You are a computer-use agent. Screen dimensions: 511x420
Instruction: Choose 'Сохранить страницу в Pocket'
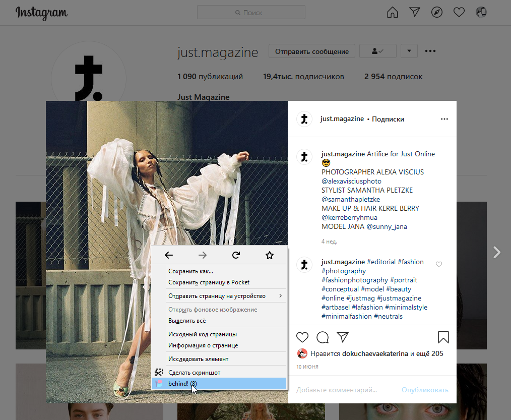(219, 282)
